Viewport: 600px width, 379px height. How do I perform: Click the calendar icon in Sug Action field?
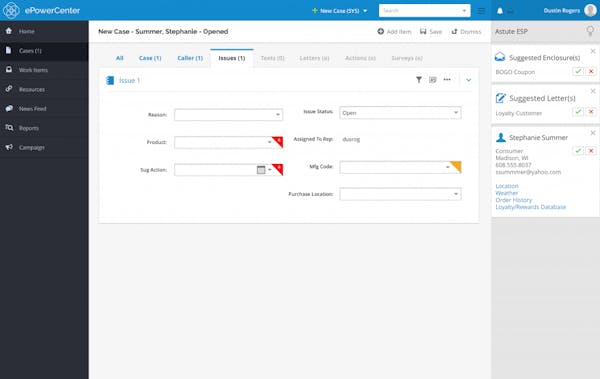pos(261,170)
